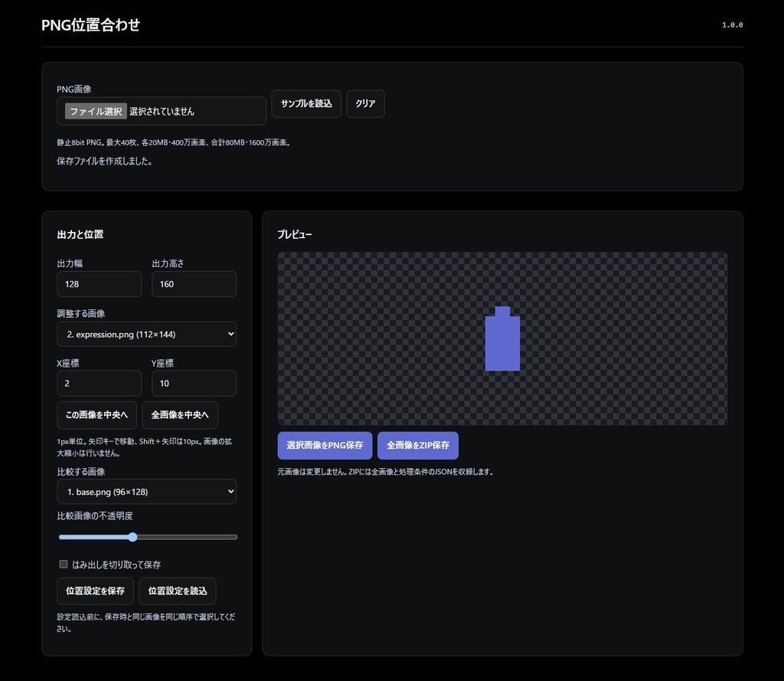Center this image with この画像を中央へ
784x681 pixels.
click(x=97, y=414)
